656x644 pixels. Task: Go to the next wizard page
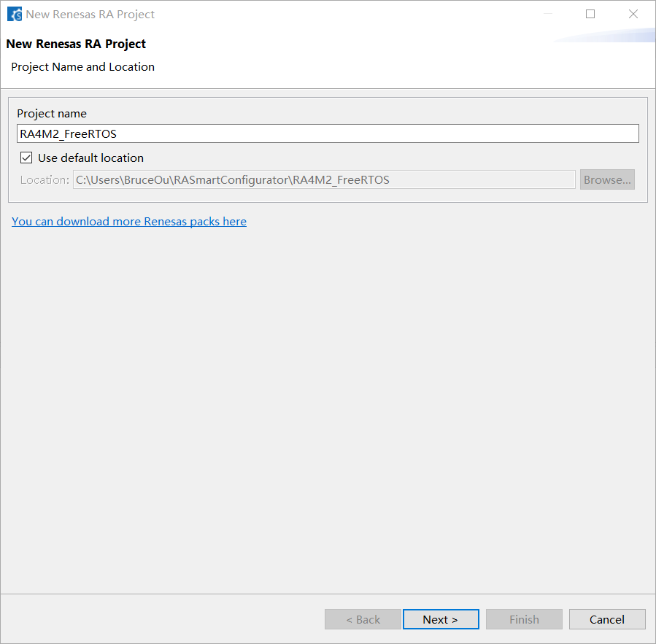tap(441, 619)
